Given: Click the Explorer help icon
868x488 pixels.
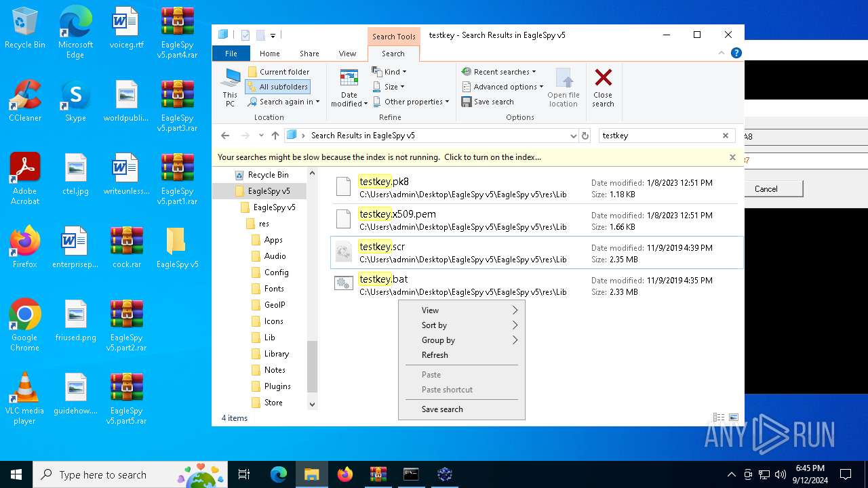Looking at the screenshot, I should [736, 53].
